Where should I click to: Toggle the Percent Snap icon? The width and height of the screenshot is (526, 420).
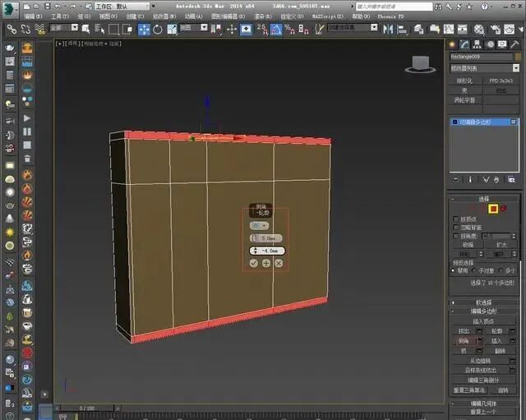click(289, 30)
